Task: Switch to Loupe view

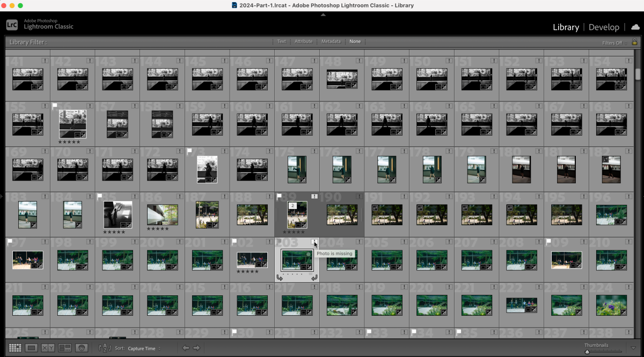Action: [x=31, y=347]
